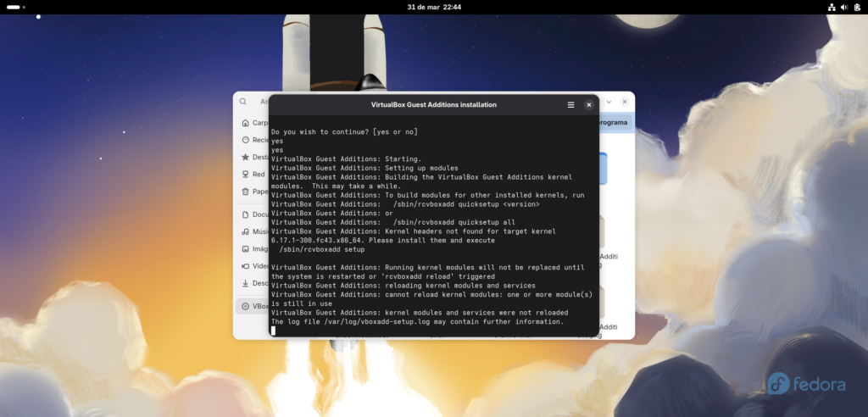868x417 pixels.
Task: Open the Activities overview pill
Action: [x=15, y=7]
